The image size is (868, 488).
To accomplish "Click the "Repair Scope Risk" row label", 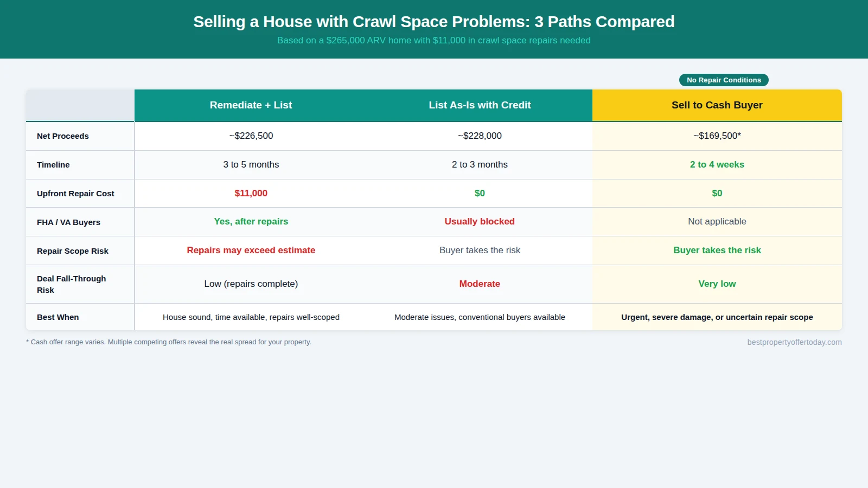I will click(x=73, y=251).
